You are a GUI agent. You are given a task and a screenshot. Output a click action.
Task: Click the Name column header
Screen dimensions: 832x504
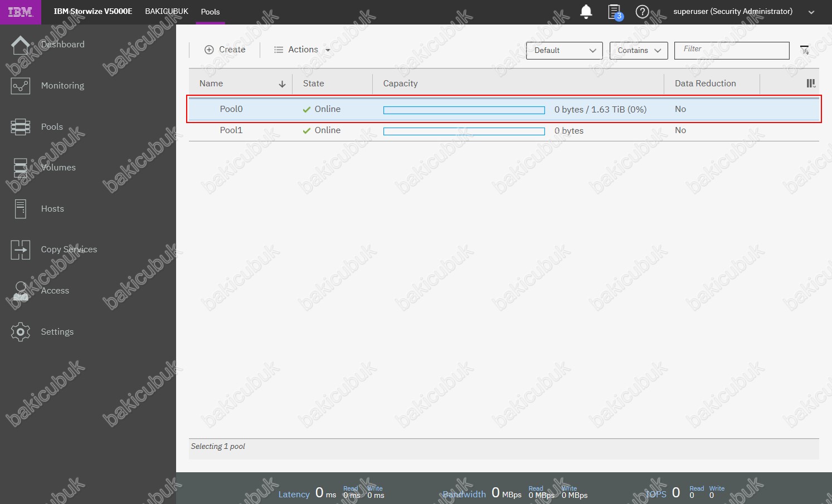coord(211,84)
